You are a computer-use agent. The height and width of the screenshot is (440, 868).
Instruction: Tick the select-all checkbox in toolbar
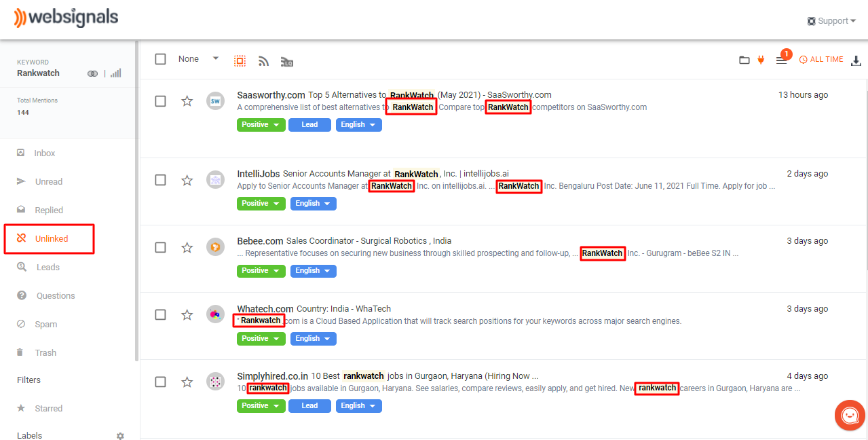tap(160, 59)
